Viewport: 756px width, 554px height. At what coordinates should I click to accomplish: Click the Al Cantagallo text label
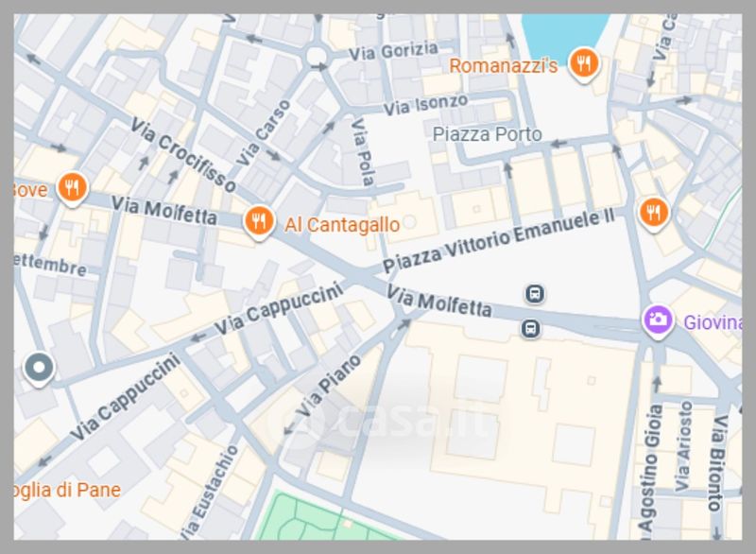[x=342, y=225]
